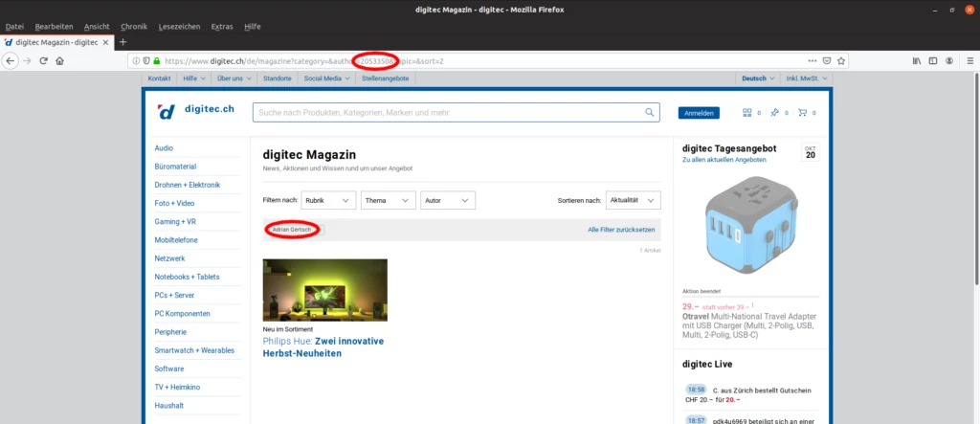Open the Hilfe menu in menu bar

(253, 26)
